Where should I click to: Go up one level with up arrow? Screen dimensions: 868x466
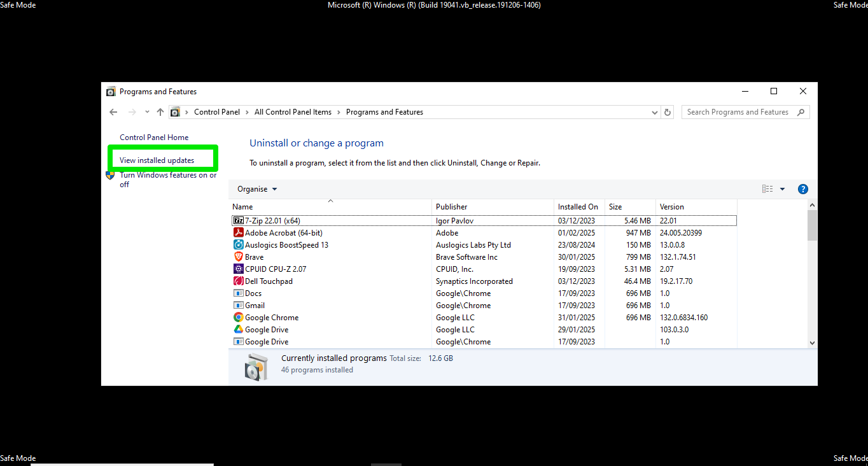point(160,112)
